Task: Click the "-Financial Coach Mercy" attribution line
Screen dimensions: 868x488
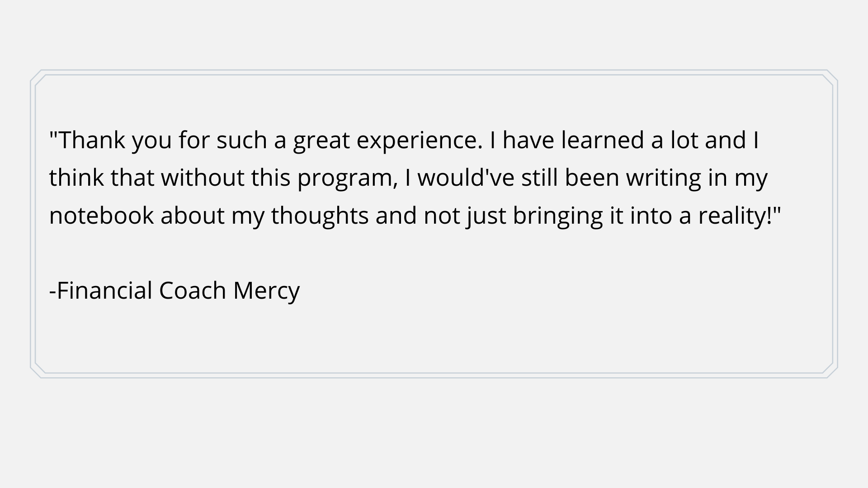Action: coord(175,290)
